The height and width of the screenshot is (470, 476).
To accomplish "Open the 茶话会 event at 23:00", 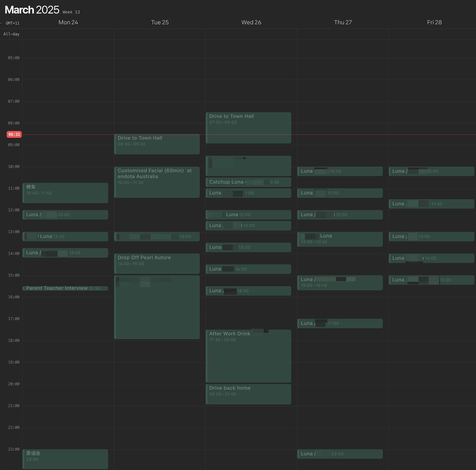I will [x=65, y=459].
